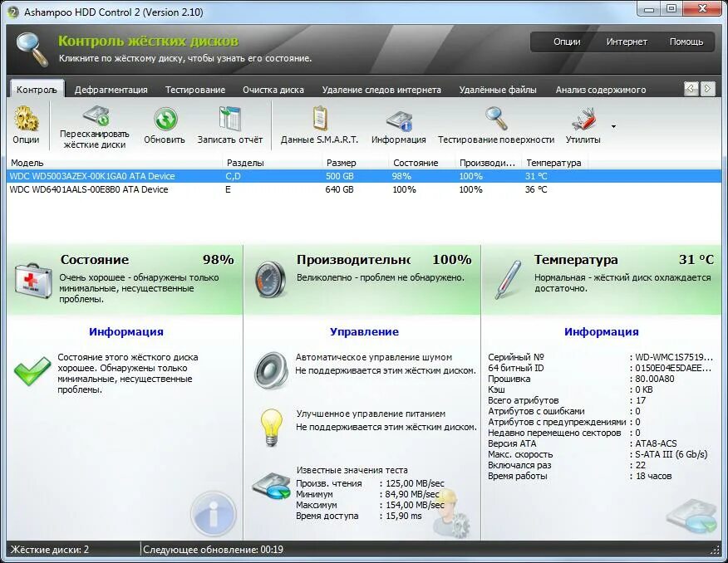Open Данные S.M.A.R.T. clipboard icon
The width and height of the screenshot is (728, 563).
coord(319,119)
